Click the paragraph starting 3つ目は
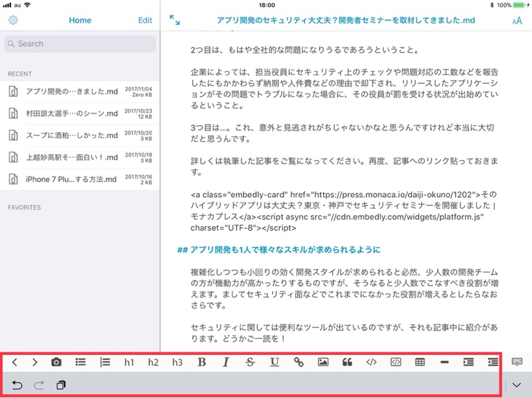532x398 pixels. click(342, 134)
